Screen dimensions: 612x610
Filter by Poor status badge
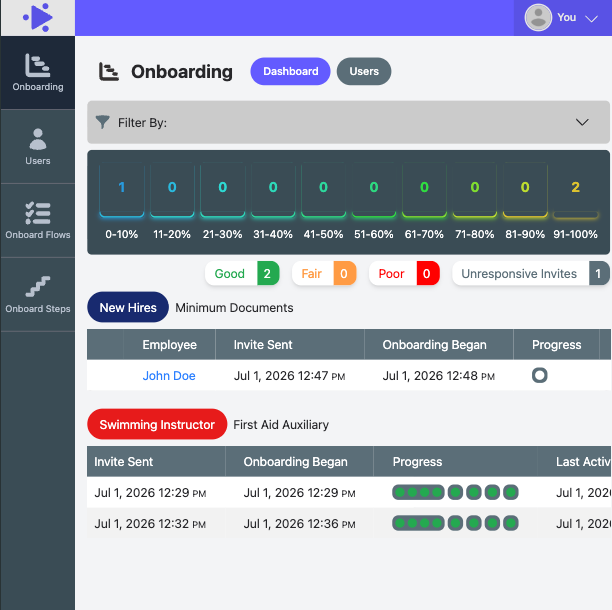click(404, 273)
